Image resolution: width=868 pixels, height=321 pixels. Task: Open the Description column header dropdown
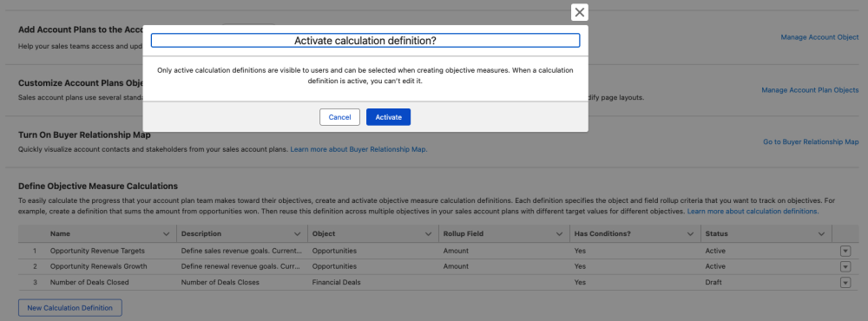coord(297,234)
